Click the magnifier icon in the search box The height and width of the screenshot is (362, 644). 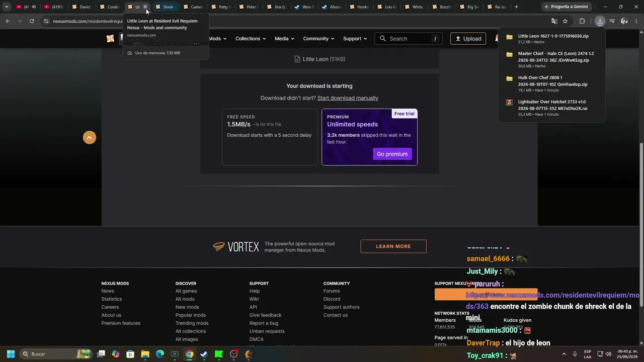coord(383,39)
